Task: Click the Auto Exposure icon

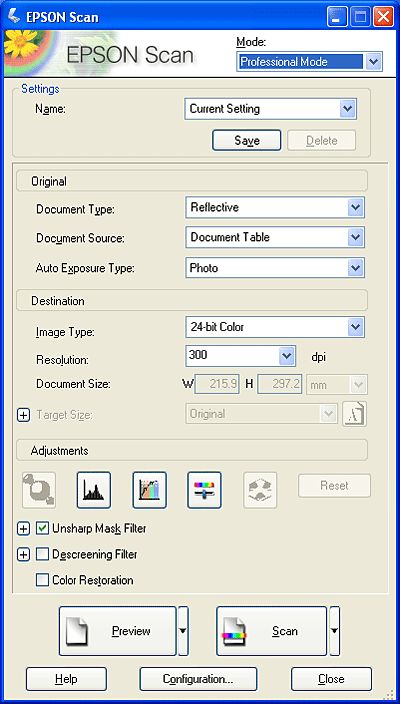Action: [x=38, y=490]
